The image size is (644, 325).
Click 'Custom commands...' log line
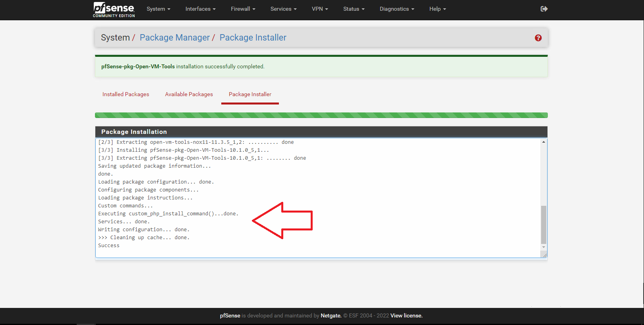point(126,206)
